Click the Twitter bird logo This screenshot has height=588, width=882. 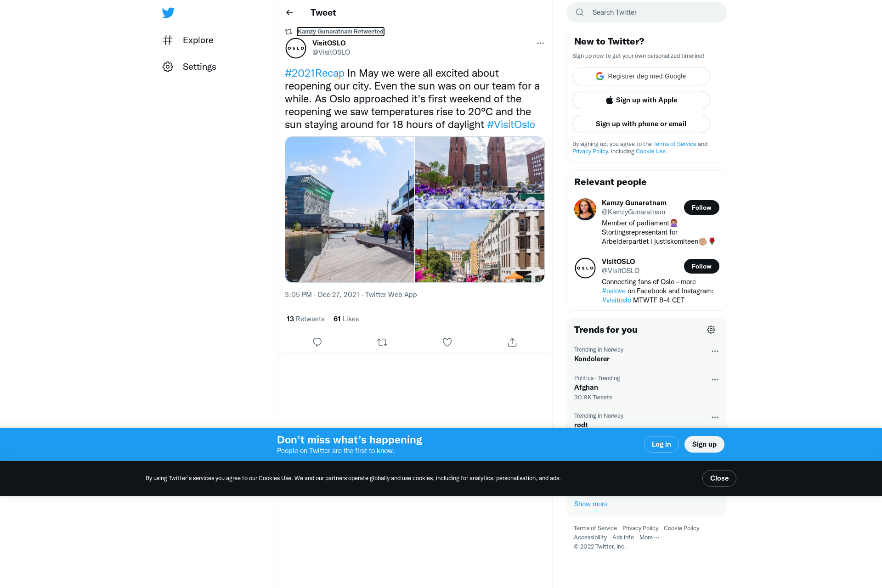point(168,12)
